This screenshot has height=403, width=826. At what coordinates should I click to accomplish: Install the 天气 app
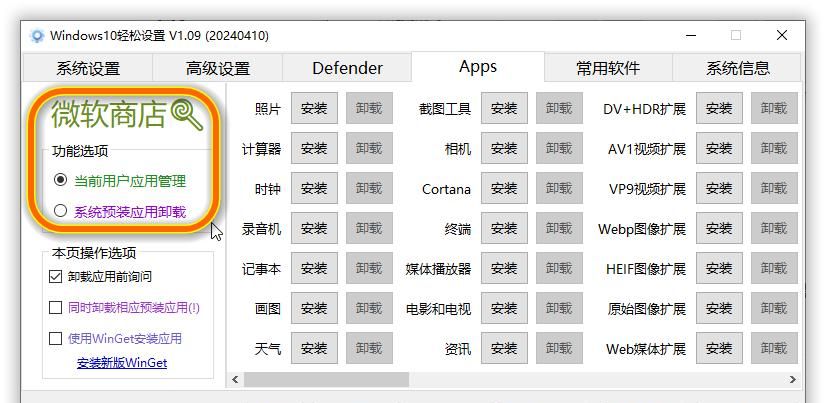click(x=314, y=348)
